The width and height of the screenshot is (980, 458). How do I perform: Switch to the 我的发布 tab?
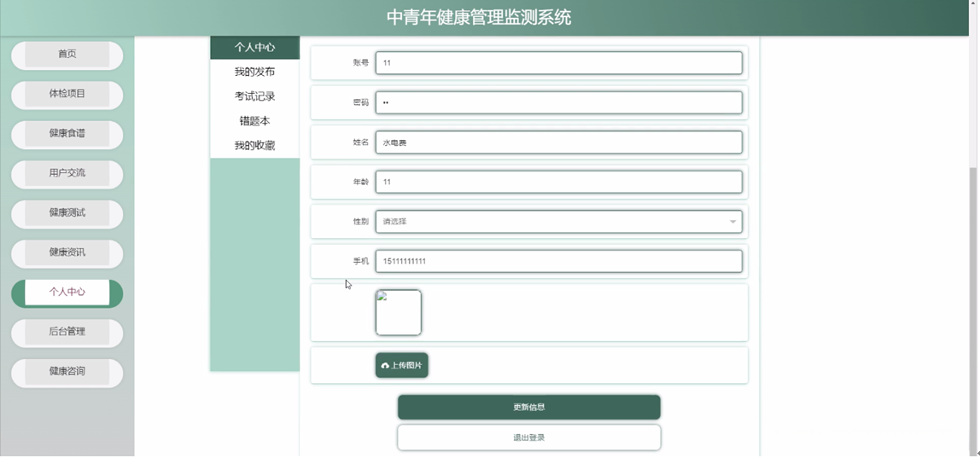[255, 72]
